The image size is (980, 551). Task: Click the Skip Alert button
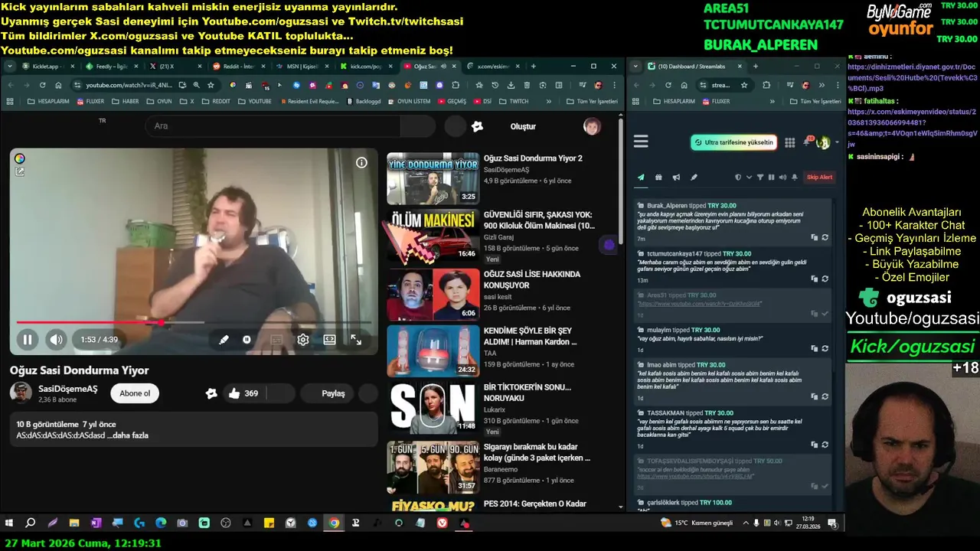[819, 178]
